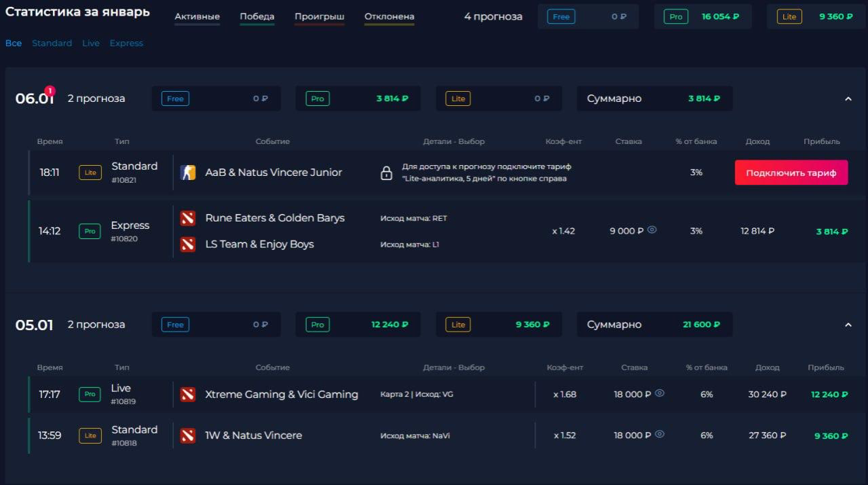Click the Pro badge on Express #10820
The image size is (868, 485).
pyautogui.click(x=90, y=231)
